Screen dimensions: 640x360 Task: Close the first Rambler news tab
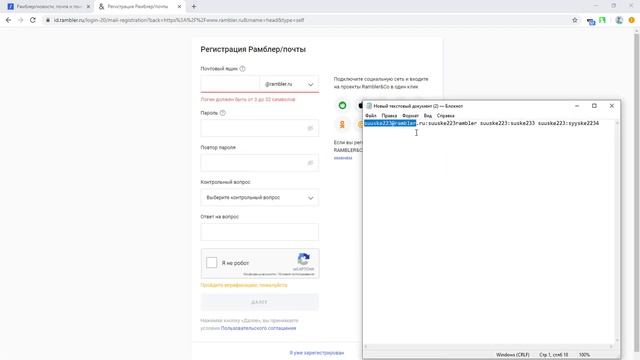coord(88,7)
